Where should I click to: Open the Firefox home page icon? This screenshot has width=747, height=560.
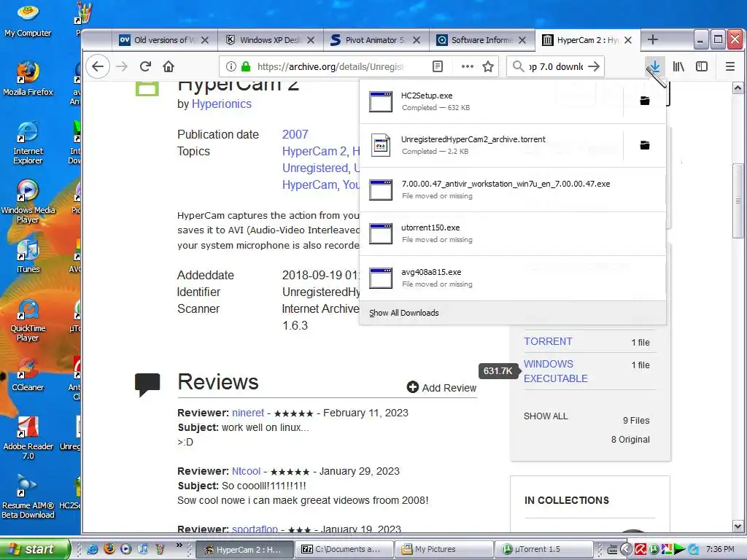tap(169, 66)
